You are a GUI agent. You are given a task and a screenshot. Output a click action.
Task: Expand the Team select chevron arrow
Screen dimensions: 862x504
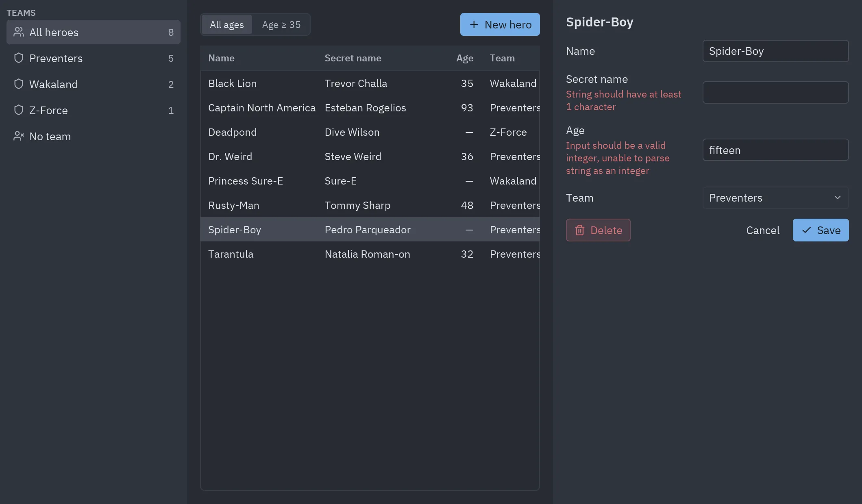[838, 198]
